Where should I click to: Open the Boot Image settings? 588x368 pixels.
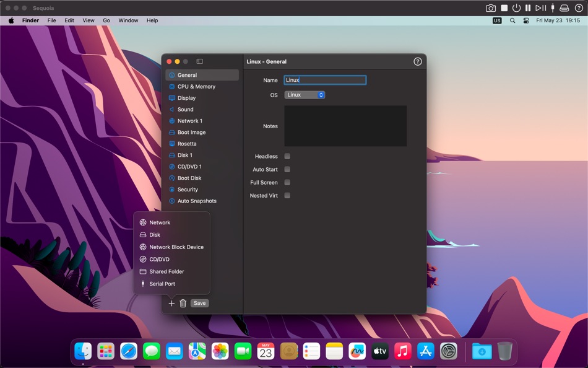pyautogui.click(x=192, y=132)
